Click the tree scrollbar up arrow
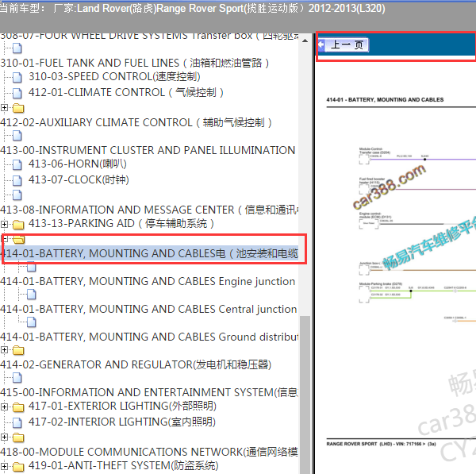The height and width of the screenshot is (474, 476). [x=305, y=40]
